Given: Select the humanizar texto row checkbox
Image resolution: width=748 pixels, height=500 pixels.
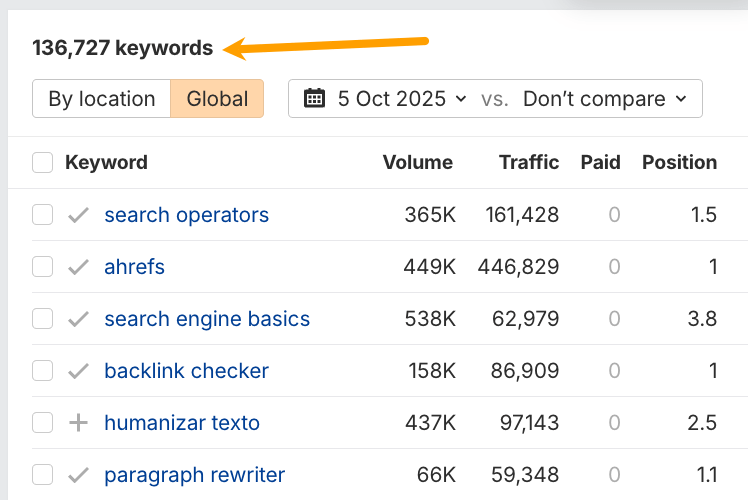Looking at the screenshot, I should 42,423.
